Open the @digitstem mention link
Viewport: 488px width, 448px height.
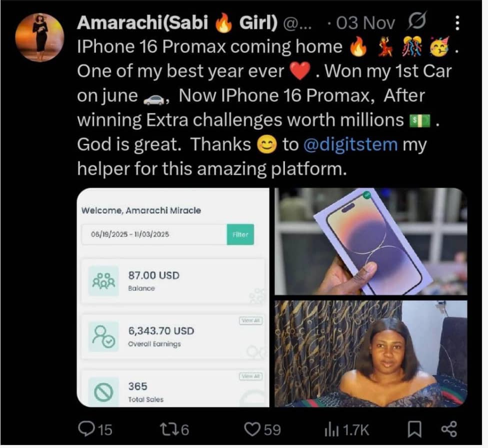350,144
